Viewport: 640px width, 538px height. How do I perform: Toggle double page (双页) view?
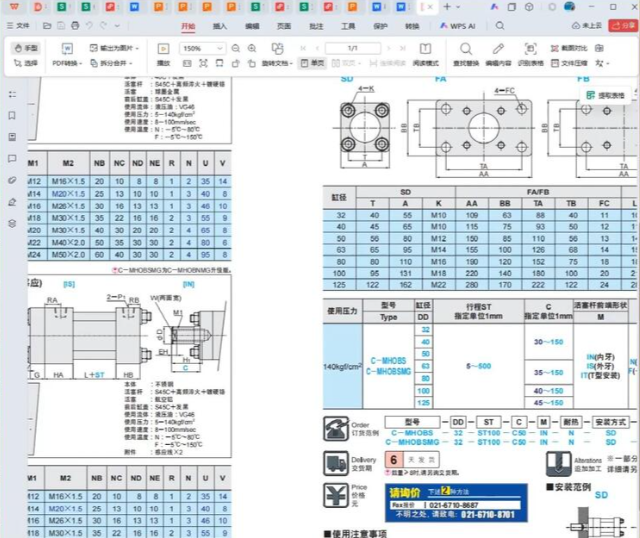(346, 63)
